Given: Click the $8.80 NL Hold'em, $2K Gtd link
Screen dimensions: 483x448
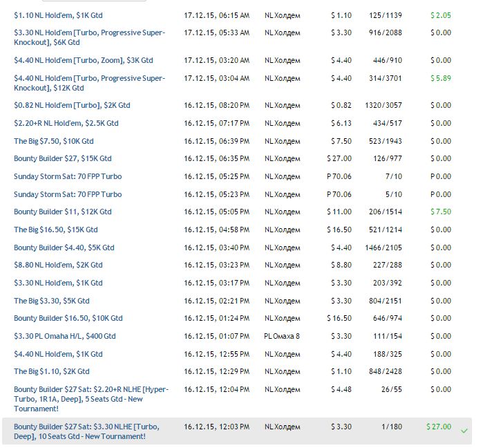Looking at the screenshot, I should (58, 265).
